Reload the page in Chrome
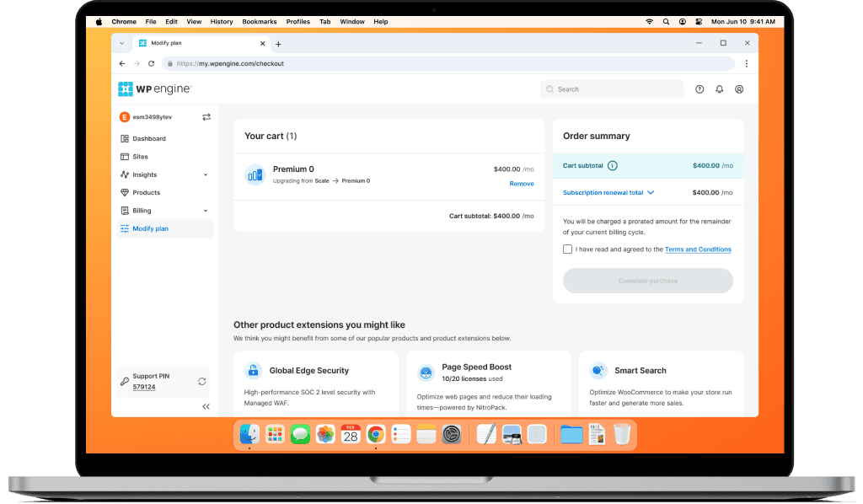Screen dimensions: 863x504 pos(152,64)
